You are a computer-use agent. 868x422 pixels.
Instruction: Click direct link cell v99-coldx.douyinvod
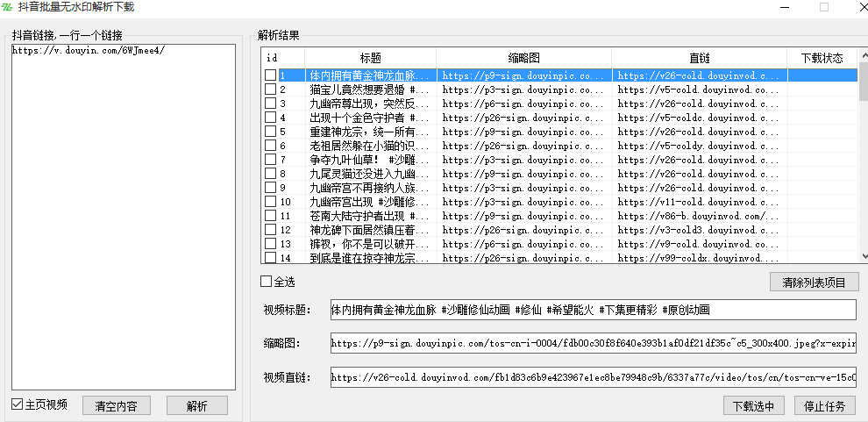pyautogui.click(x=699, y=258)
